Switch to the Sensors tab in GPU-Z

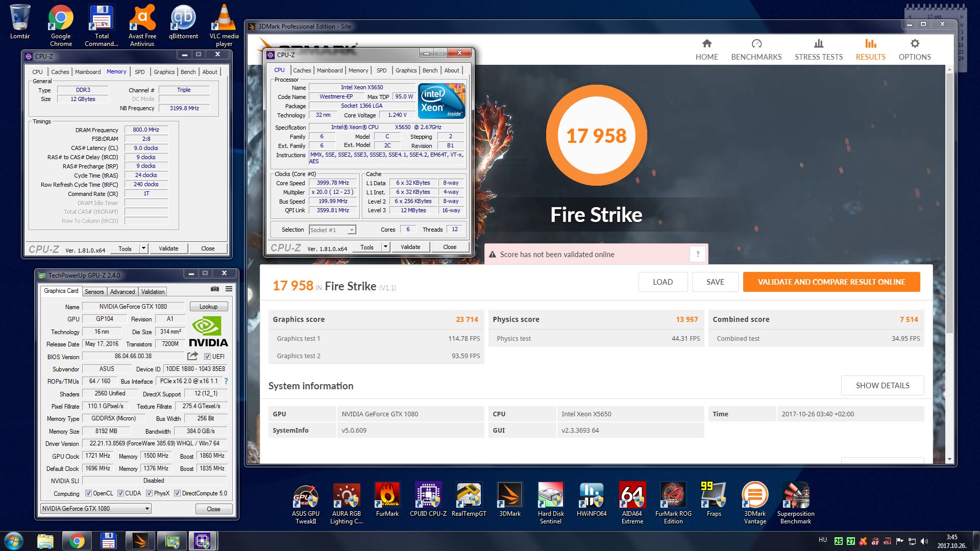pyautogui.click(x=94, y=292)
